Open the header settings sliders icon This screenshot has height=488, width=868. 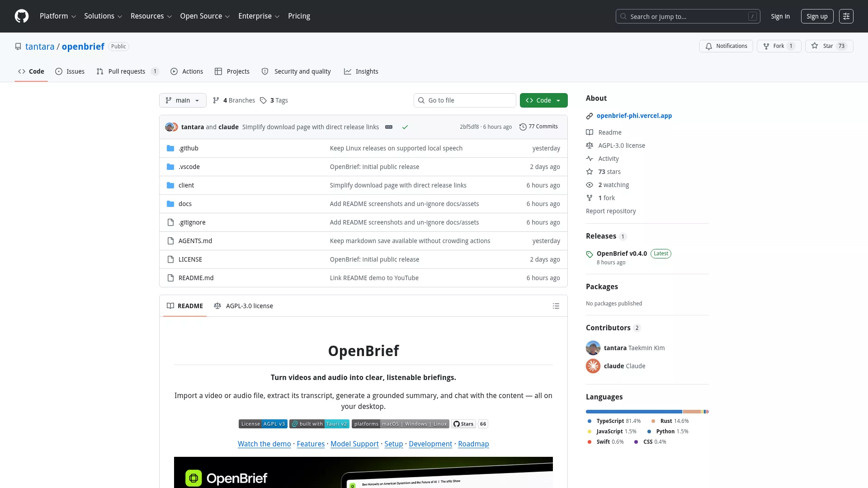click(x=846, y=16)
